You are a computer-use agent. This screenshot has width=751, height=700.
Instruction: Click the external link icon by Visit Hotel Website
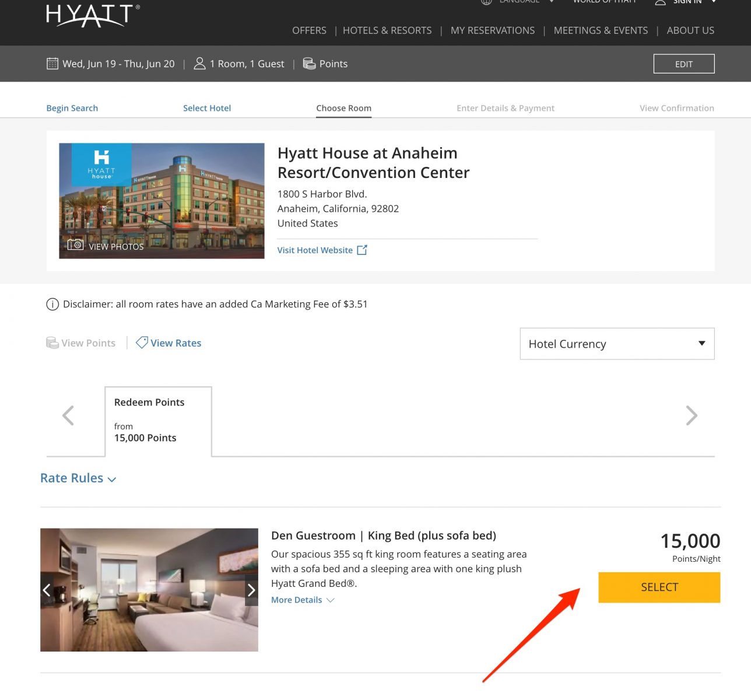pyautogui.click(x=362, y=250)
